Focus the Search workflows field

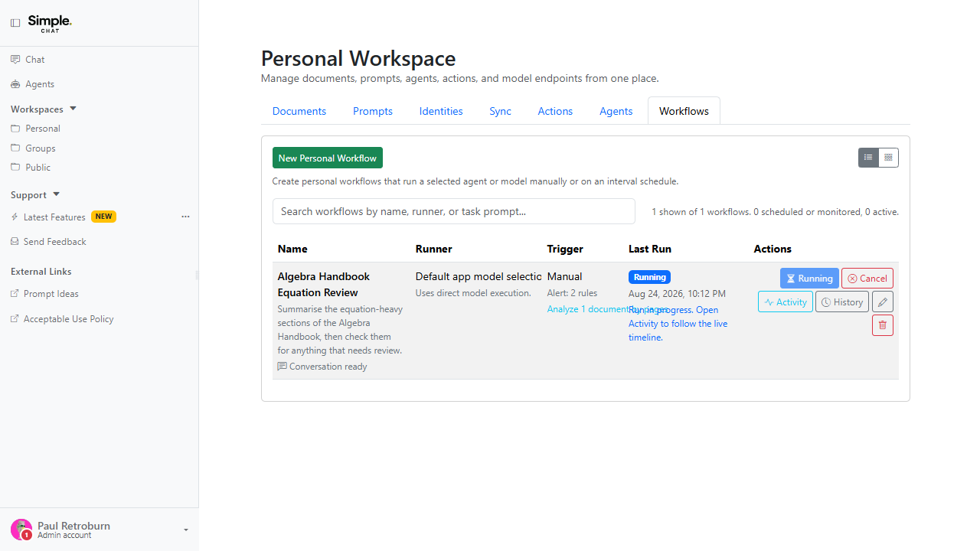[x=454, y=211]
